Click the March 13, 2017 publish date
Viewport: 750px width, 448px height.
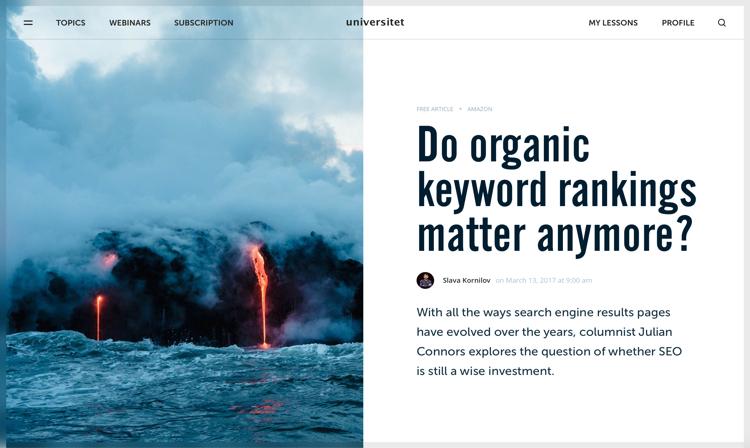tap(544, 280)
